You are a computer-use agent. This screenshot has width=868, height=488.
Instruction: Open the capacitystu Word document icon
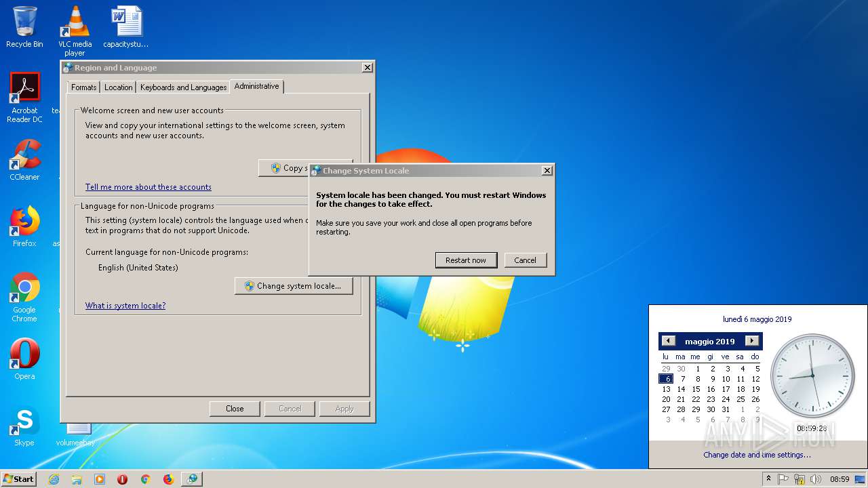click(x=126, y=27)
